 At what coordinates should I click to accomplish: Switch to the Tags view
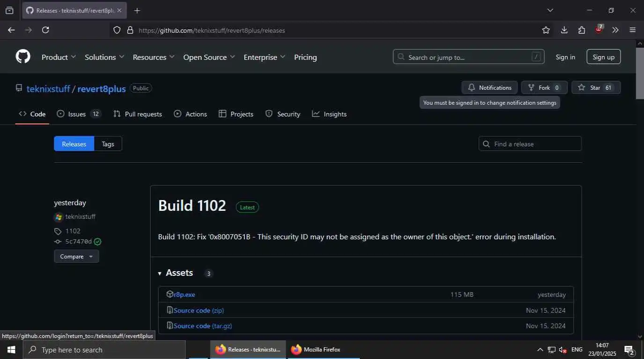tap(108, 144)
